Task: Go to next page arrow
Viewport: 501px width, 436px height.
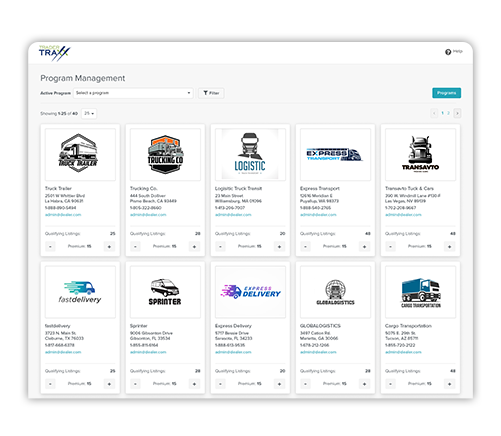Action: [x=457, y=113]
